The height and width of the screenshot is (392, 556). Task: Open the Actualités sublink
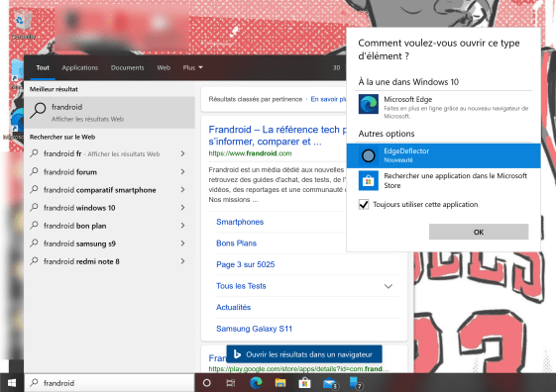tap(233, 308)
